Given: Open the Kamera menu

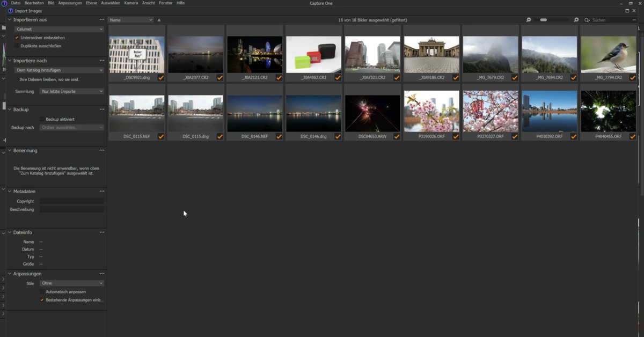Looking at the screenshot, I should (131, 3).
